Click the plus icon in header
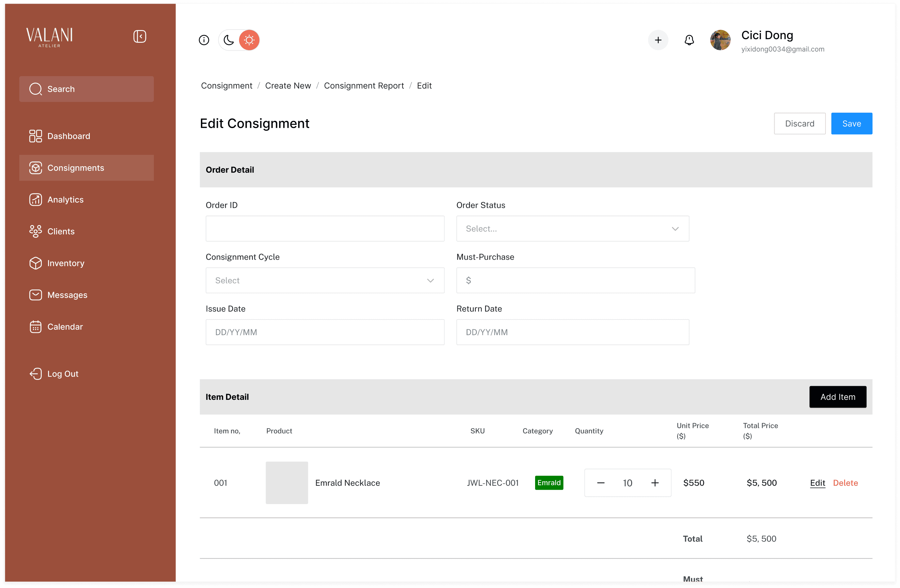 click(658, 40)
